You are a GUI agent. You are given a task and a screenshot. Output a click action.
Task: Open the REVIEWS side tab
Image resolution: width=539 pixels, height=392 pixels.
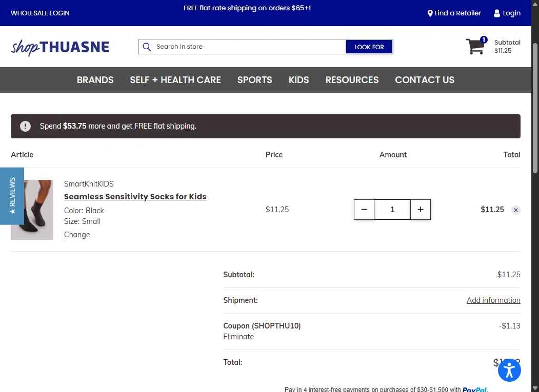[x=12, y=196]
